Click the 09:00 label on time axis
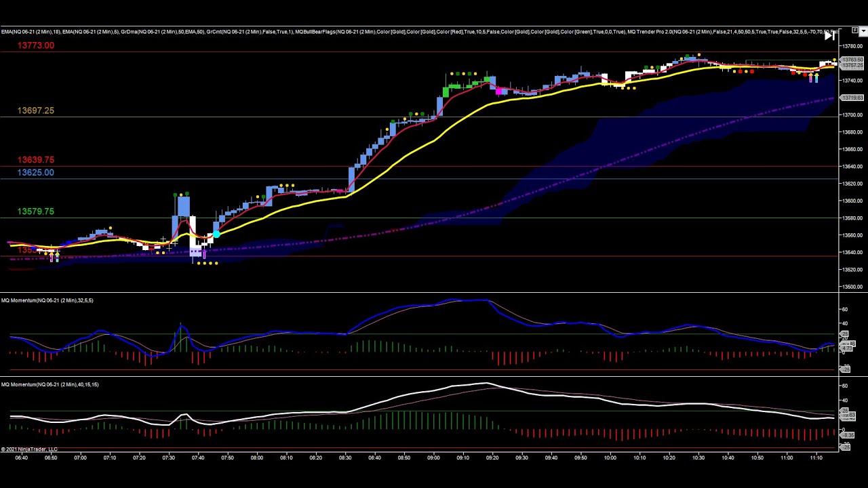The width and height of the screenshot is (868, 488). (433, 457)
